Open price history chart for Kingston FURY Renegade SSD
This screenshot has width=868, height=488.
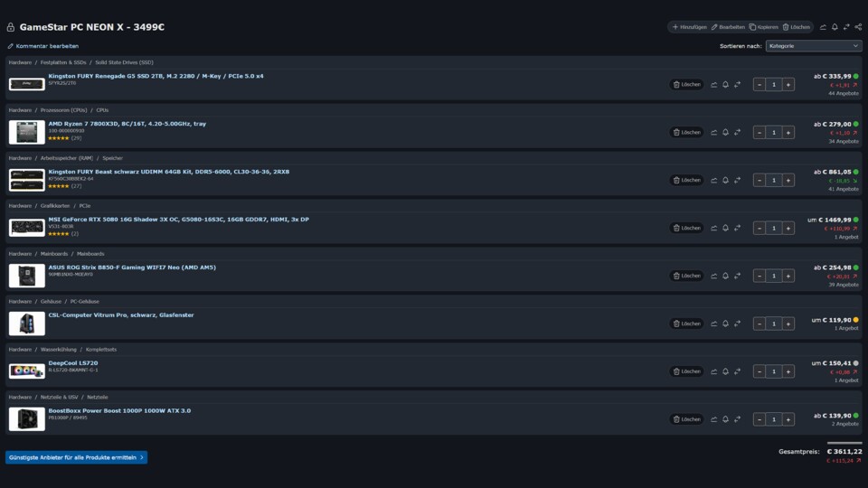tap(713, 85)
